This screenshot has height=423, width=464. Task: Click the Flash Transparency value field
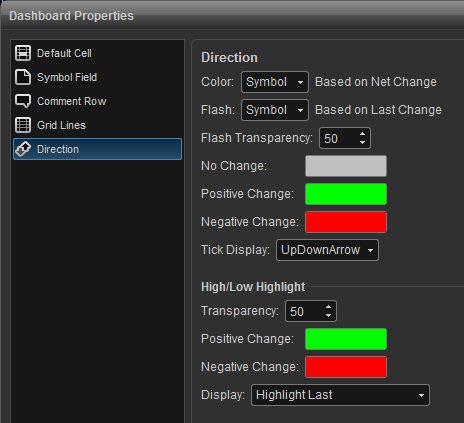point(338,138)
